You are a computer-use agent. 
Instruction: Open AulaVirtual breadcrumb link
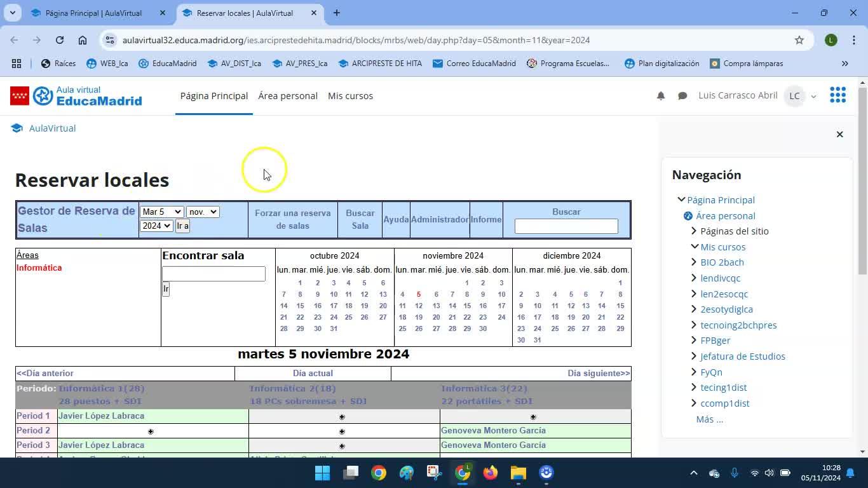tap(52, 128)
